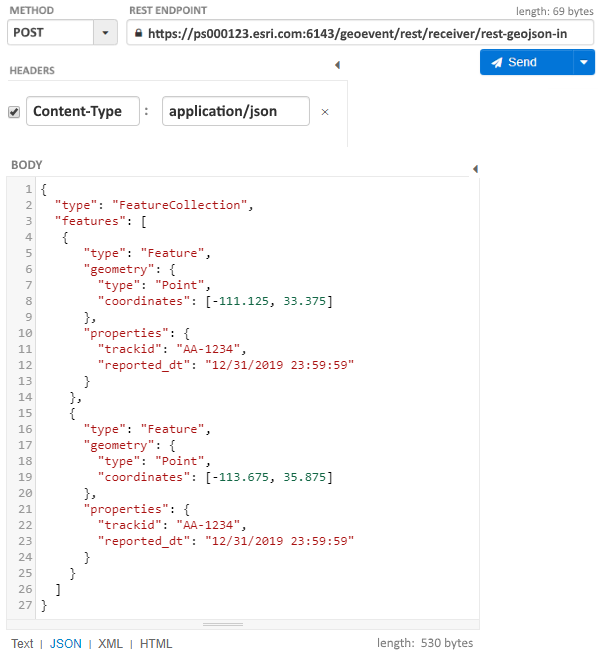598x653 pixels.
Task: Click the BODY section label
Action: point(27,165)
